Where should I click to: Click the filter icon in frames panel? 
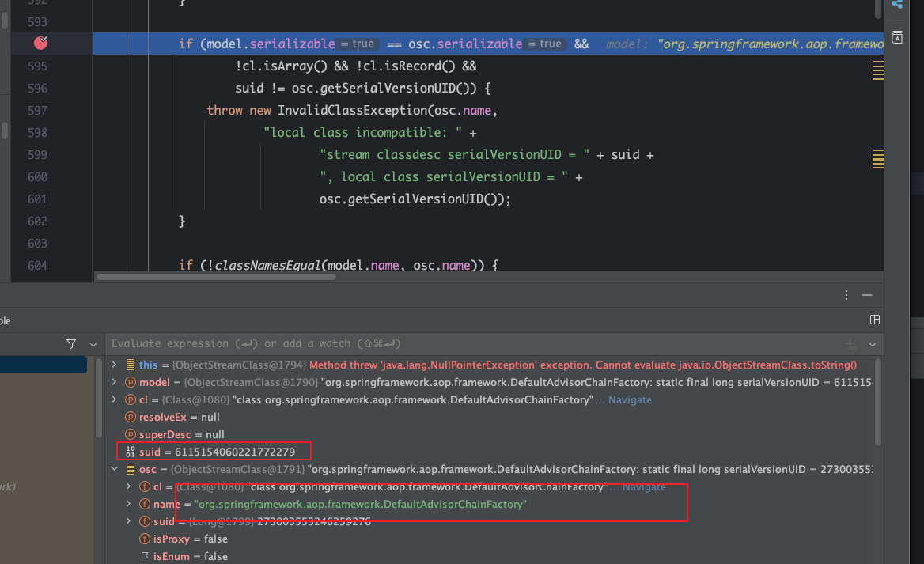click(x=71, y=344)
